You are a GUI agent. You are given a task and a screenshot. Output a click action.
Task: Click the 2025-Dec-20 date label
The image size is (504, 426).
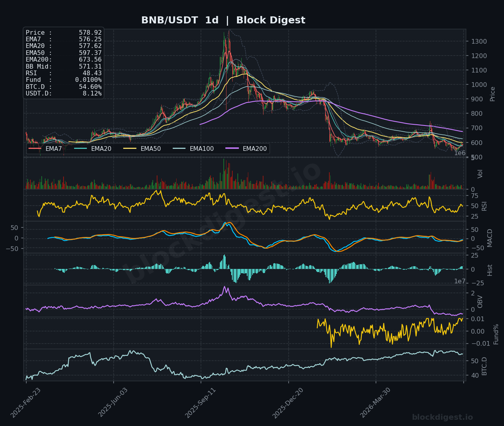288,403
